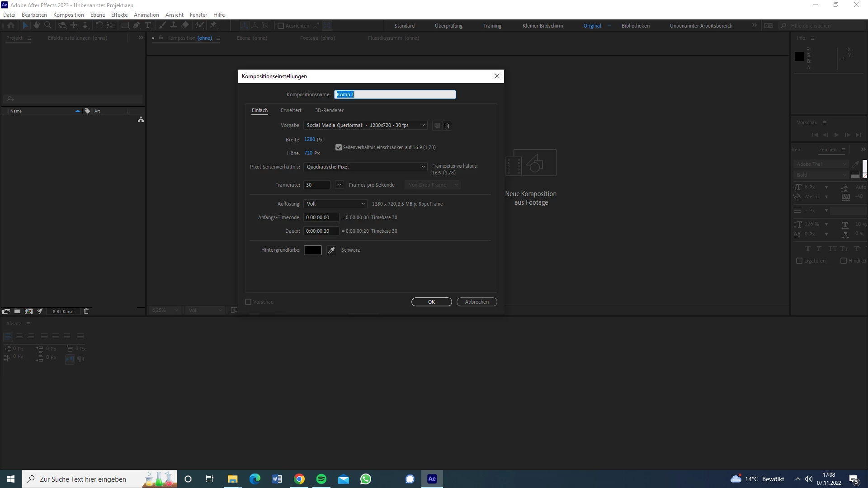
Task: Click the OK button
Action: [x=431, y=302]
